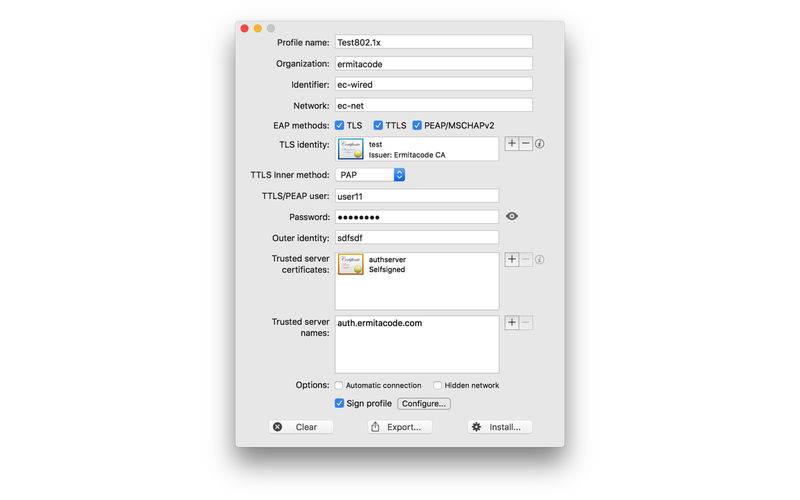Install the profile
The width and height of the screenshot is (800, 500).
point(499,427)
